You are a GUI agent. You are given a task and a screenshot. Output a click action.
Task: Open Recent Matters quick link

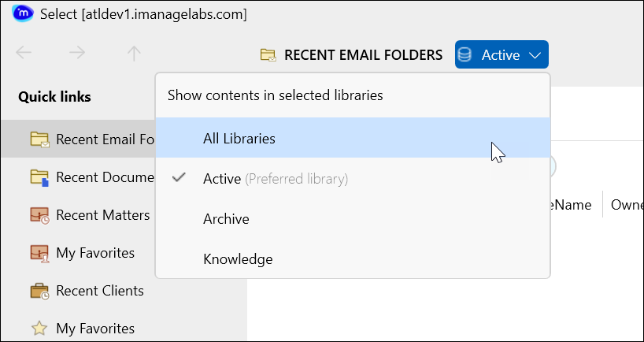[102, 215]
